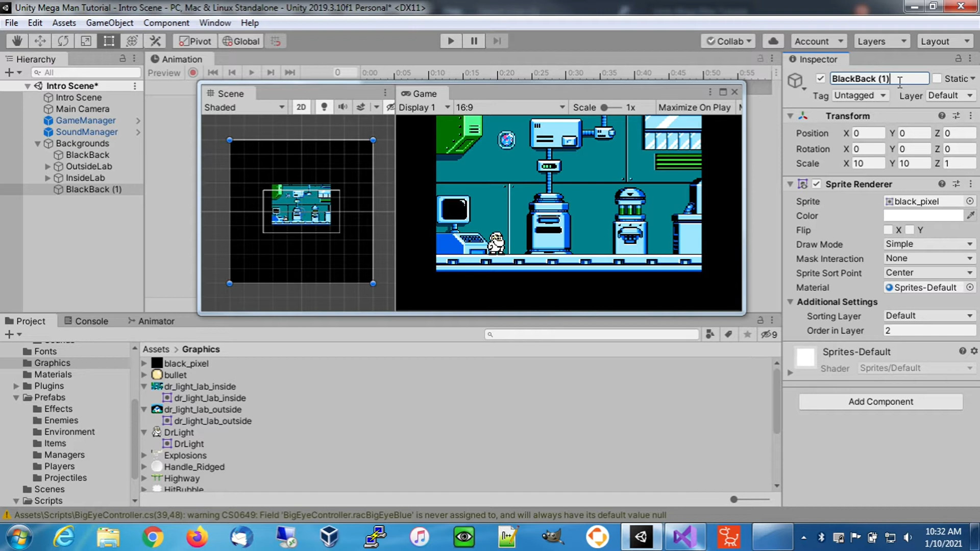This screenshot has height=551, width=980.
Task: Select the black_pixel asset in the Project panel
Action: pyautogui.click(x=186, y=363)
